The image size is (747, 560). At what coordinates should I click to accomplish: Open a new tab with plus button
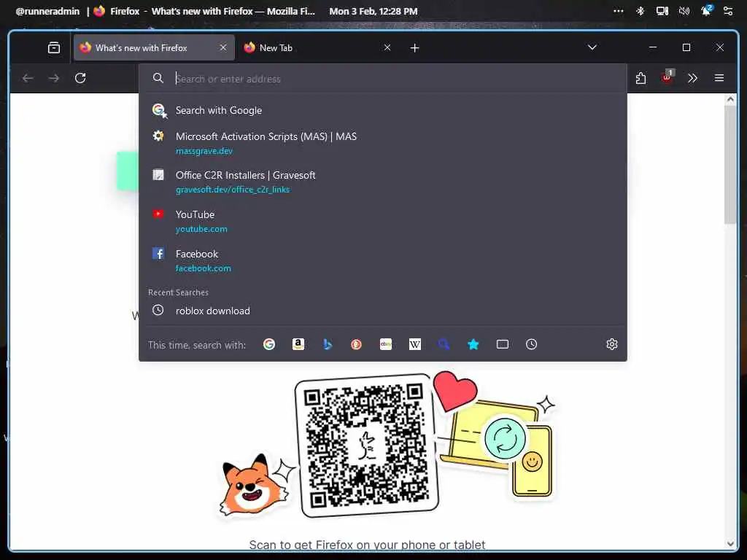[414, 47]
